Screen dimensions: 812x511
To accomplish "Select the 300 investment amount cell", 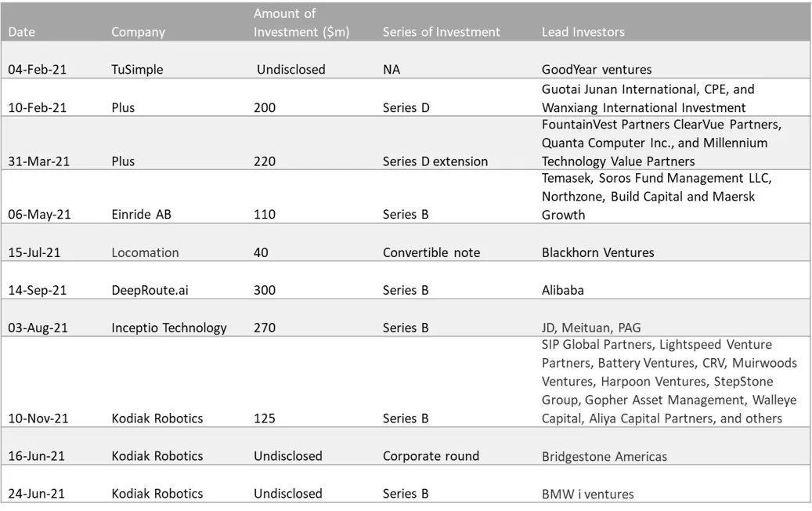I will [x=265, y=290].
